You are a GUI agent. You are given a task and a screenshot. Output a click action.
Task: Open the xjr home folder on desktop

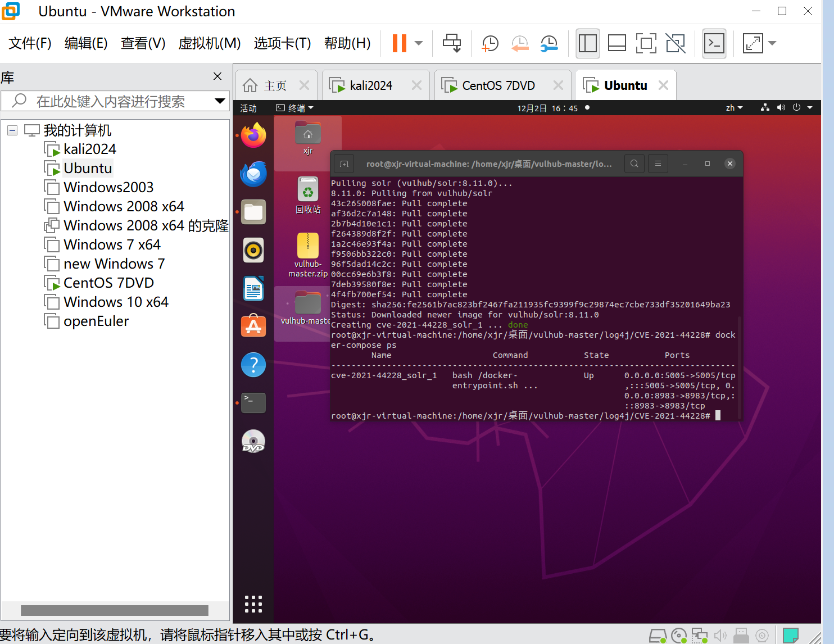(x=308, y=138)
